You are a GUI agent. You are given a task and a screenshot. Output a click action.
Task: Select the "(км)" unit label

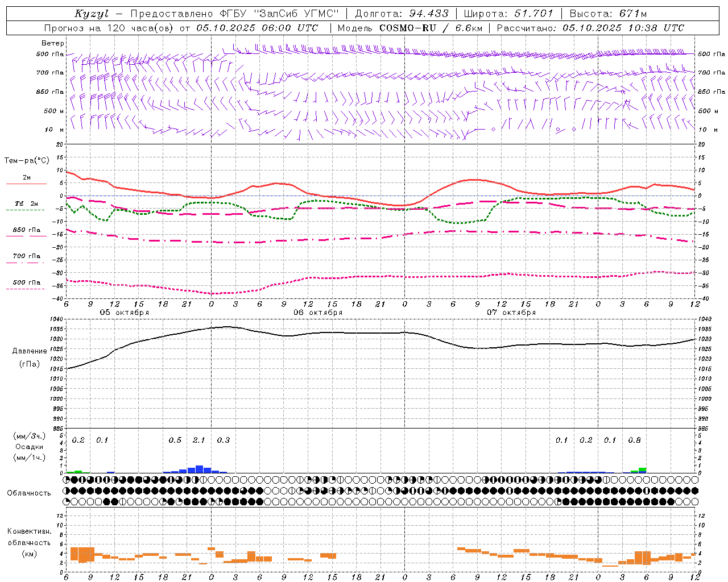click(x=30, y=554)
